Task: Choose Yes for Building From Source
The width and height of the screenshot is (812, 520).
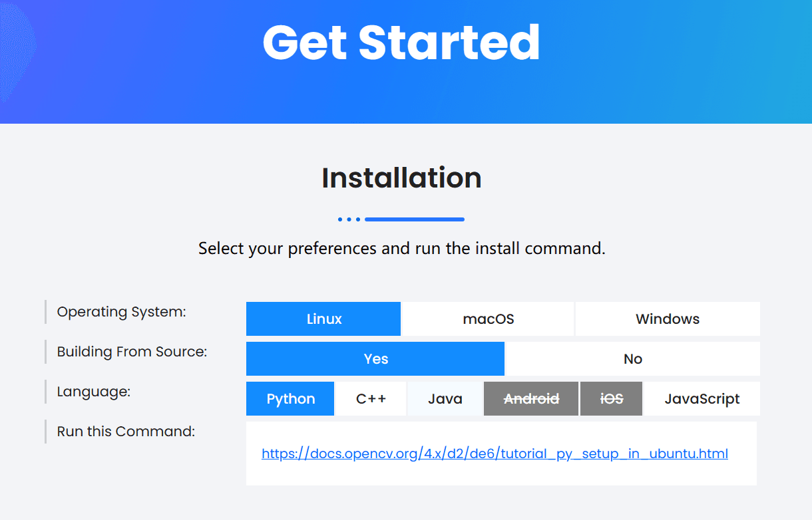Action: tap(375, 358)
